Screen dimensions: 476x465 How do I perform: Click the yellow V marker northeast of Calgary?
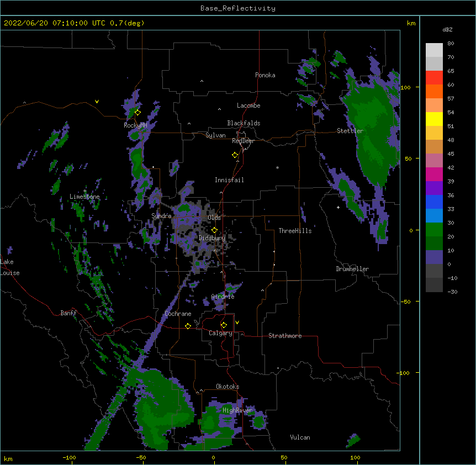point(237,323)
